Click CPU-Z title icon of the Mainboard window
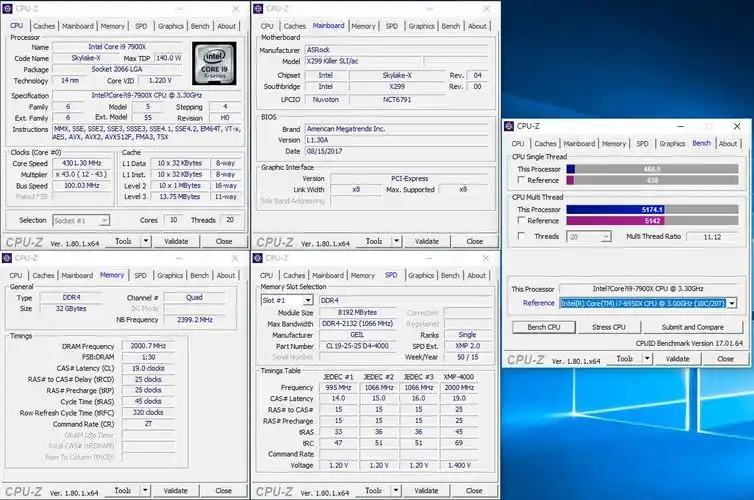754x500 pixels. [258, 9]
